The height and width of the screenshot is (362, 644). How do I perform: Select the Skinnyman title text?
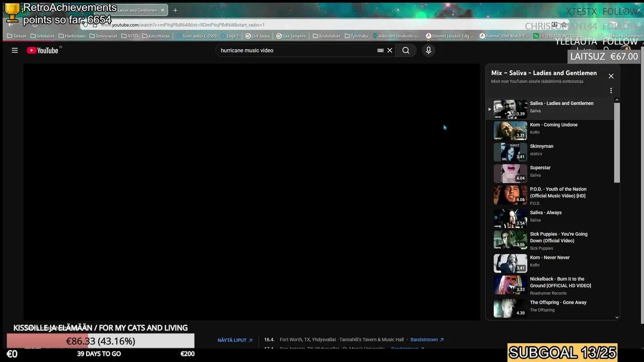541,146
